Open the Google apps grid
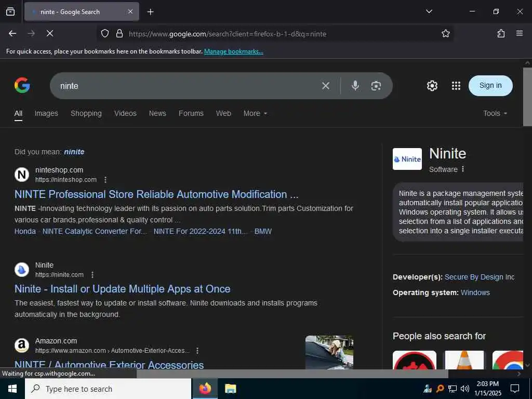532x399 pixels. (456, 86)
